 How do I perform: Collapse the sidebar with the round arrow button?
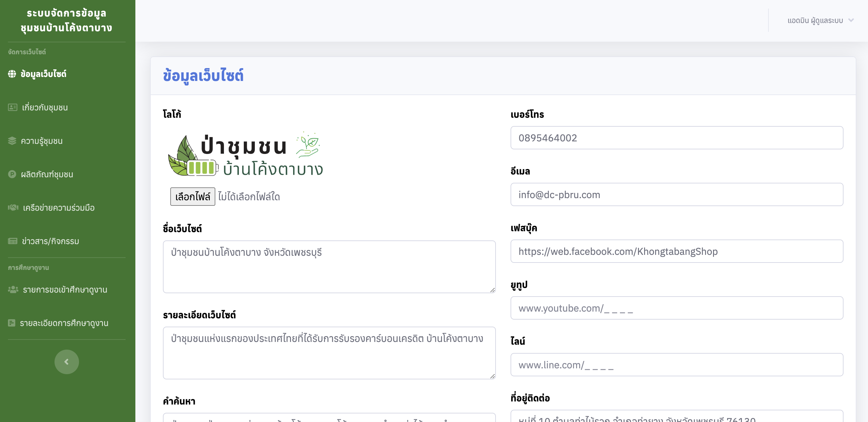pos(67,362)
